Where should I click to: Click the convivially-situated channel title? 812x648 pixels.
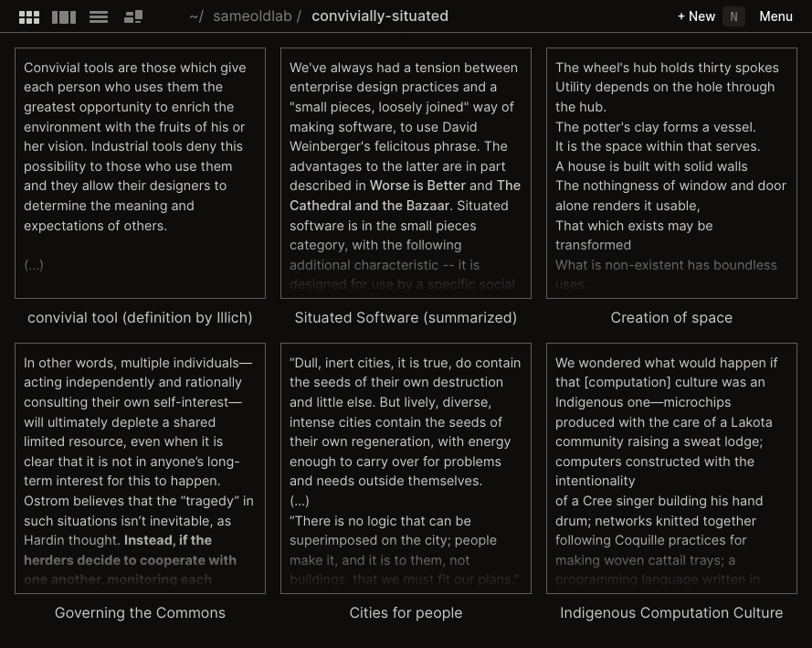[380, 16]
